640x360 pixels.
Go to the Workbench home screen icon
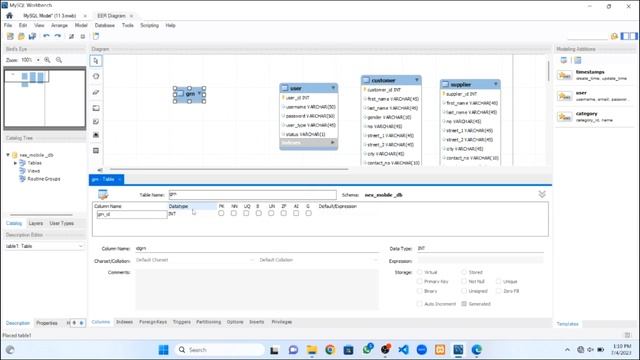click(x=9, y=16)
